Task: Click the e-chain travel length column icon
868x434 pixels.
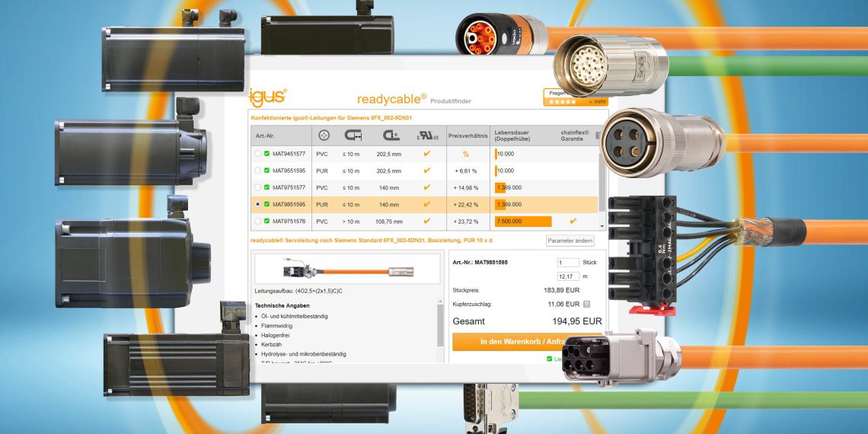Action: click(352, 135)
